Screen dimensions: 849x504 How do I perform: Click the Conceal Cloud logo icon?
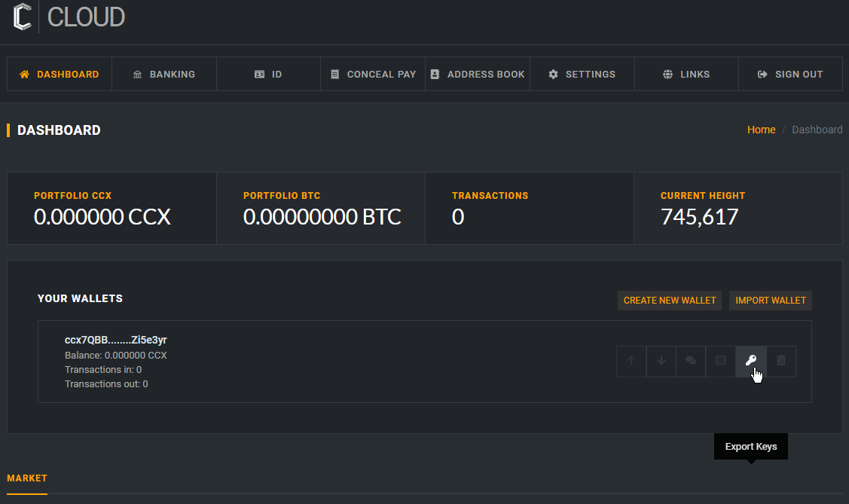click(22, 17)
